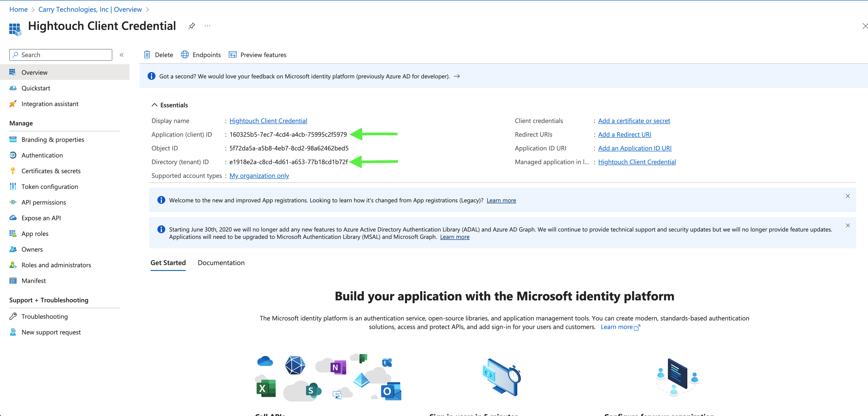Click the Integration assistant rocket icon
The image size is (868, 416).
click(x=13, y=104)
